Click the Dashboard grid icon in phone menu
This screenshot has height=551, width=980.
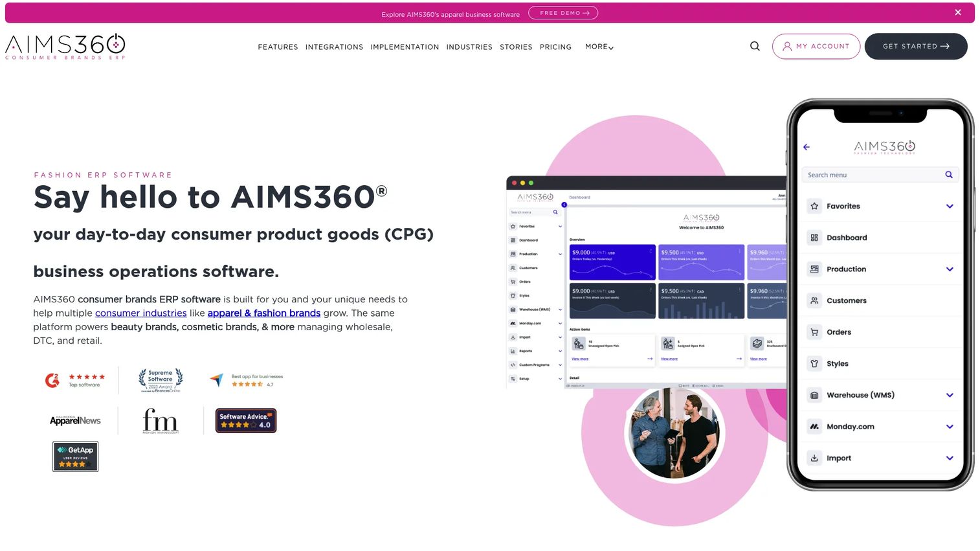[814, 238]
